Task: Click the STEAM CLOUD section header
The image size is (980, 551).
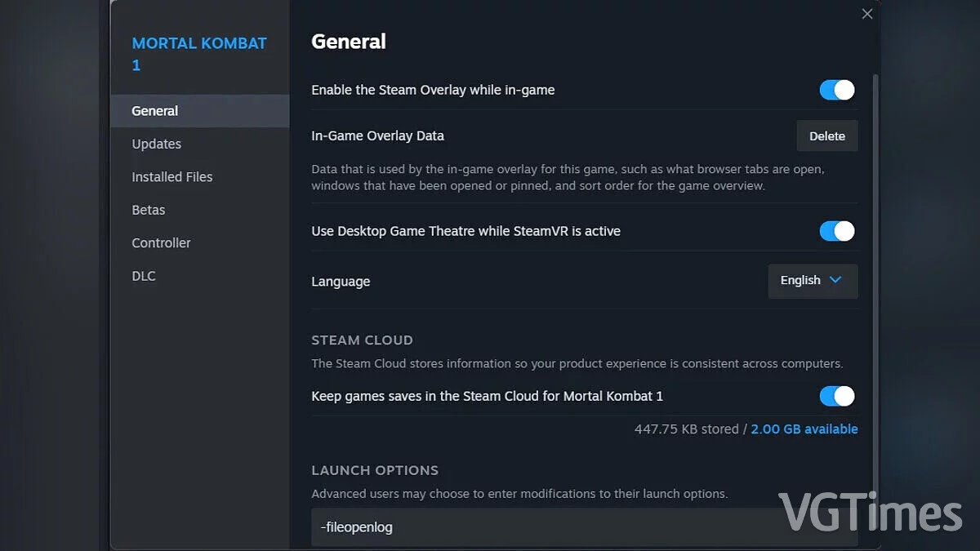Action: [362, 340]
